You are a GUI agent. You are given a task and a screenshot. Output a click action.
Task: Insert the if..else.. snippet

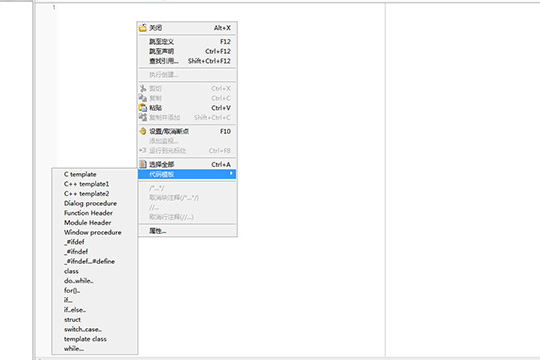95,310
